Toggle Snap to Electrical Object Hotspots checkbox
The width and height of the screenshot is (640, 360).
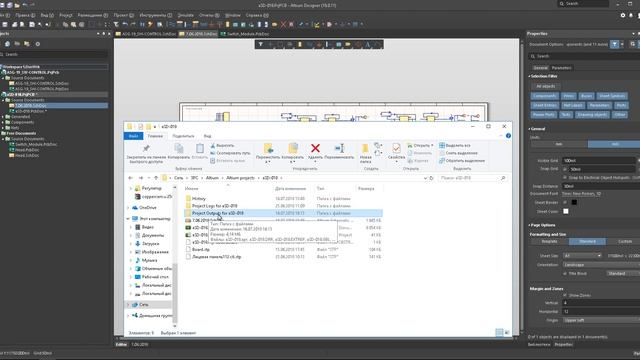coord(565,178)
